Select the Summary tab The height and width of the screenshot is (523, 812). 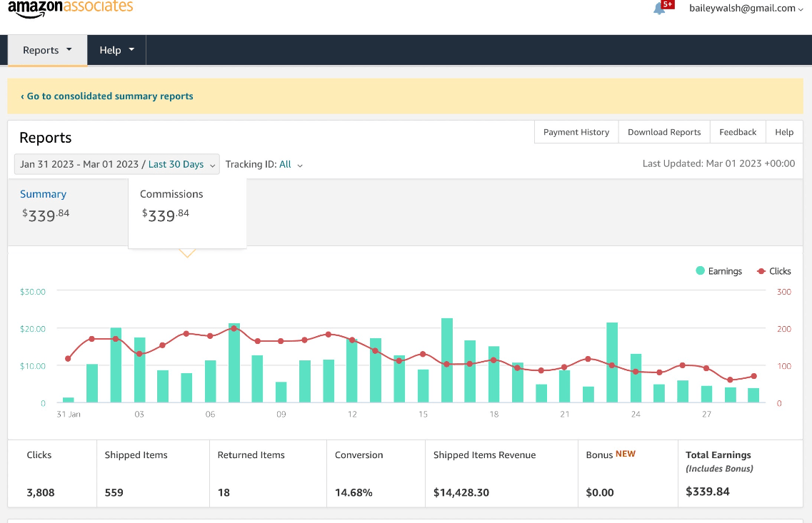coord(43,194)
